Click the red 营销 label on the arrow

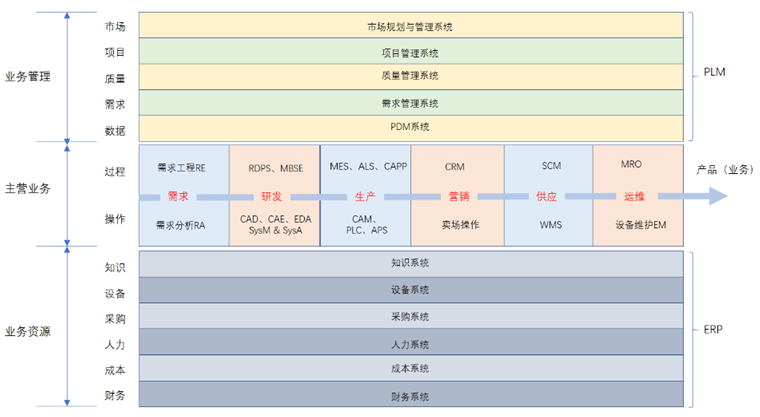(458, 196)
